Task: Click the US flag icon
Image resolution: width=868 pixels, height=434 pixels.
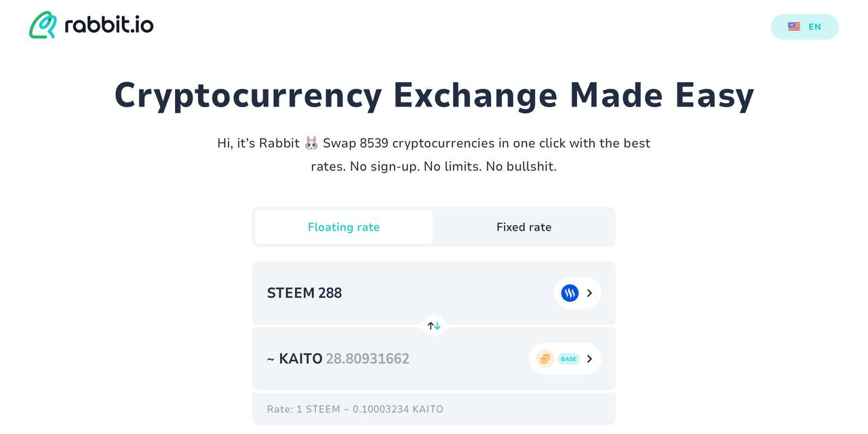Action: pyautogui.click(x=793, y=26)
